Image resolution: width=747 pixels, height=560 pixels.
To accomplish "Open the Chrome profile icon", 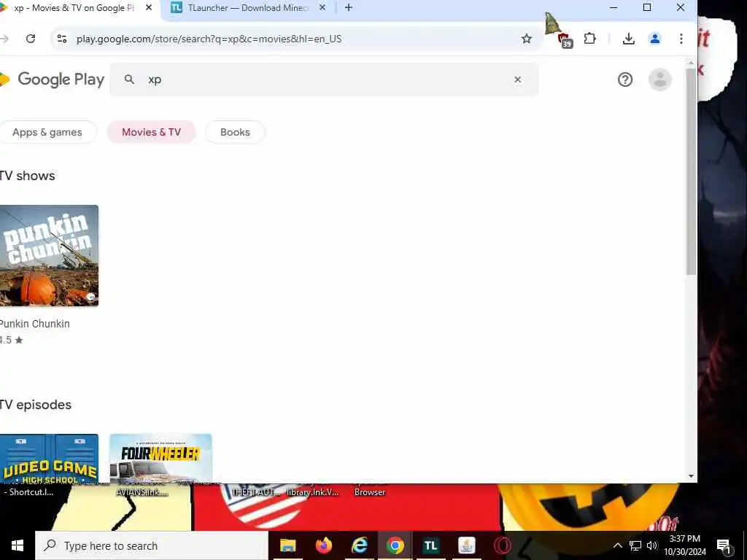I will 655,39.
